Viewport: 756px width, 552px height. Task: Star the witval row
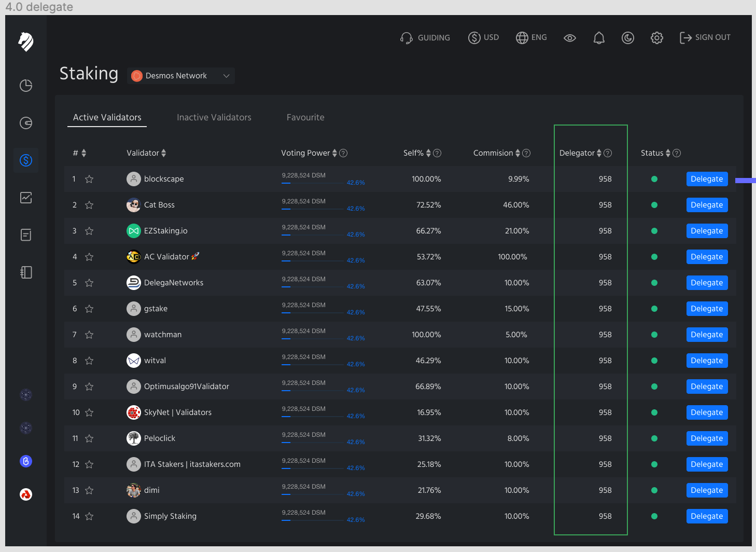tap(89, 361)
